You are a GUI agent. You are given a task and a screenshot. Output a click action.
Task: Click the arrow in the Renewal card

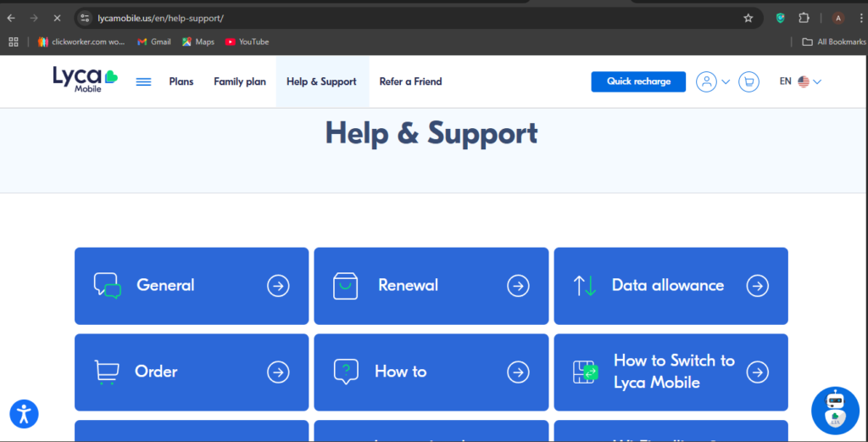pos(518,286)
